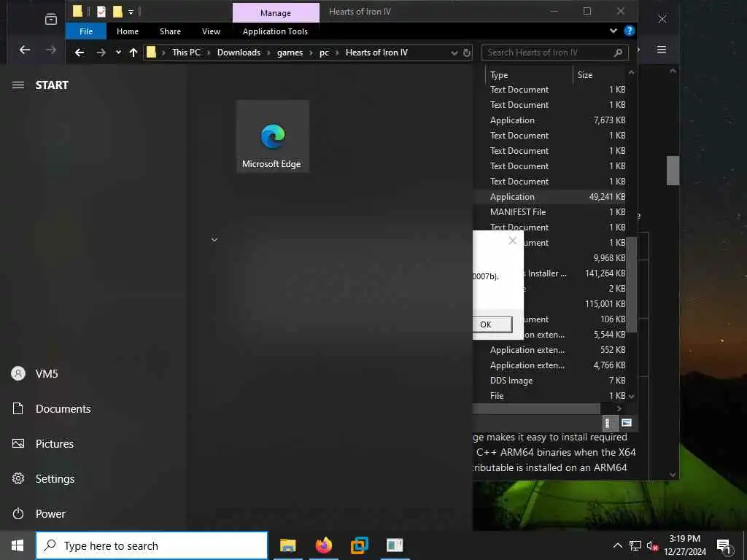This screenshot has width=747, height=560.
Task: Click the file list vertical scrollbar thumb
Action: [x=632, y=284]
